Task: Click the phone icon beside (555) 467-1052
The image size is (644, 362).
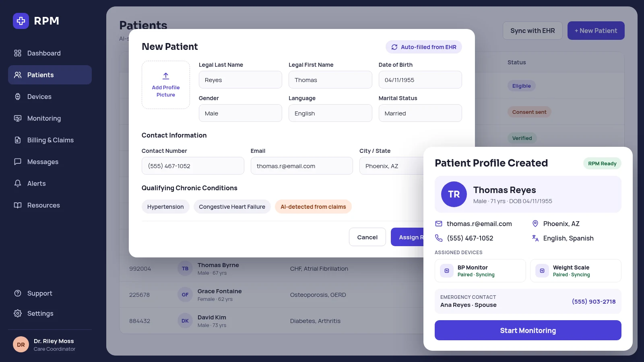Action: point(439,238)
